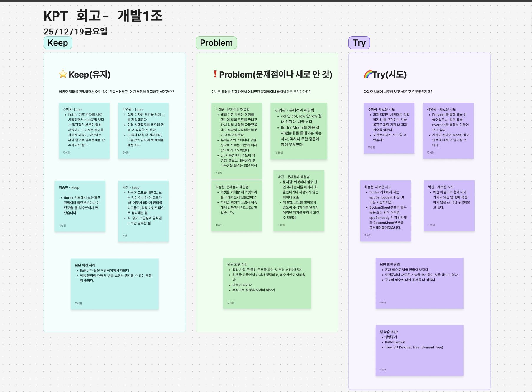Select the question about 만족스러웠고 유지하고 싶은 부분
Screen dimensions: 532x392
coord(116,92)
